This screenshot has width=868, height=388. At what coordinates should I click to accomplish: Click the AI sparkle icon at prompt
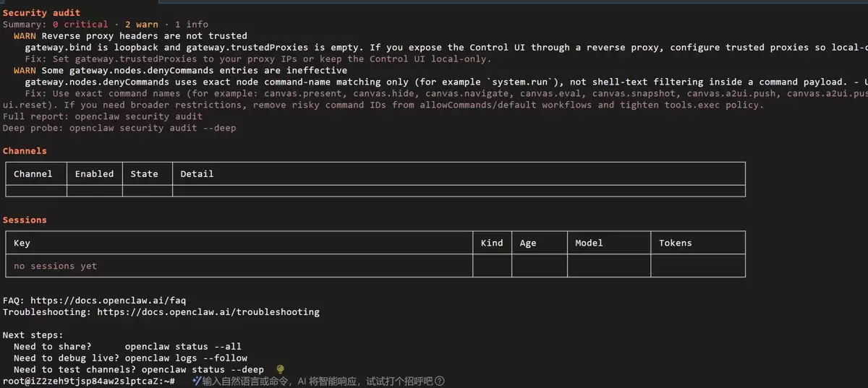tap(196, 381)
